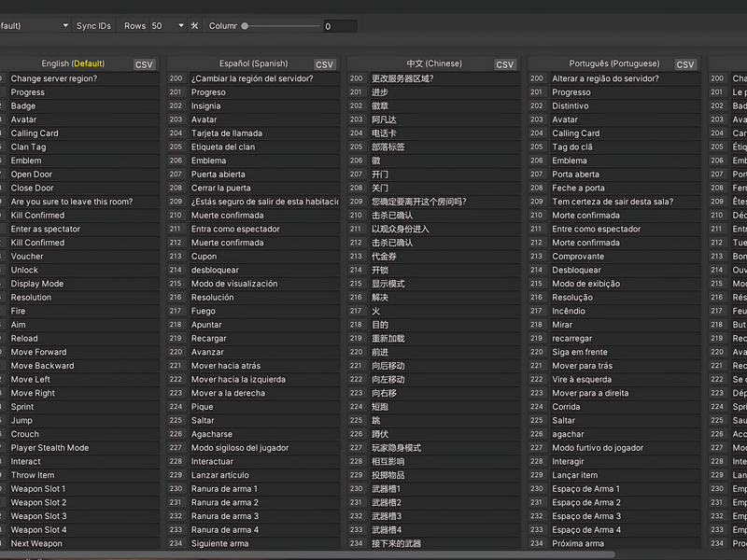Click the Spanish 'Modo de visualización' cell
The height and width of the screenshot is (560, 747).
pos(264,284)
